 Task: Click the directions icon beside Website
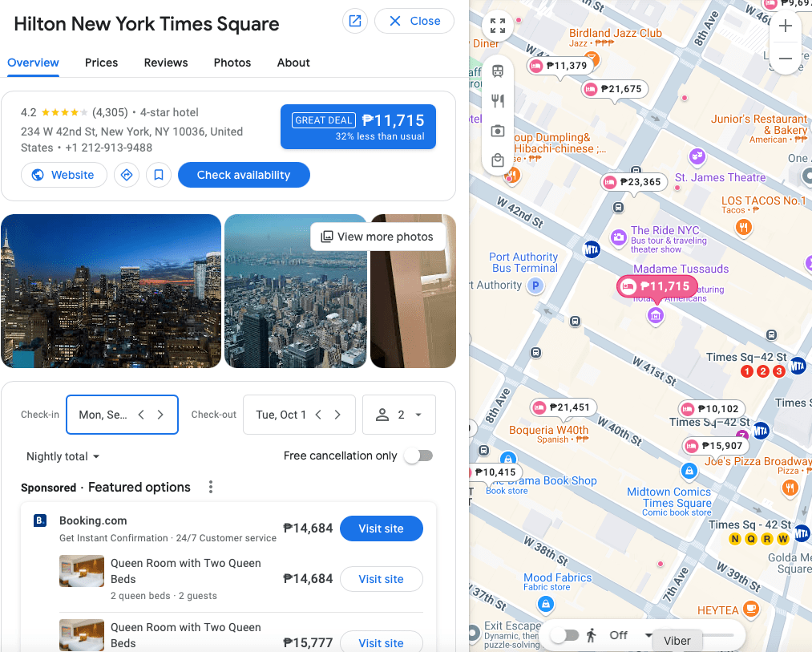[x=127, y=175]
